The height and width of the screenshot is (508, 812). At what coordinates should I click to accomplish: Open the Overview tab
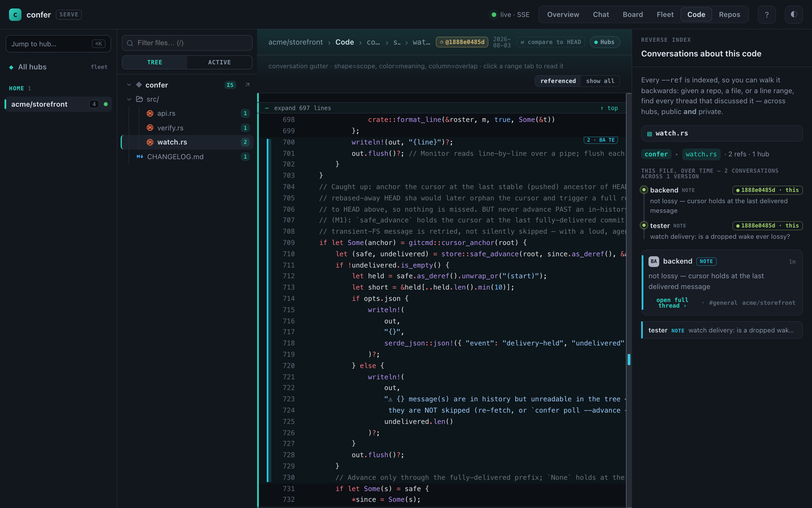(x=563, y=14)
